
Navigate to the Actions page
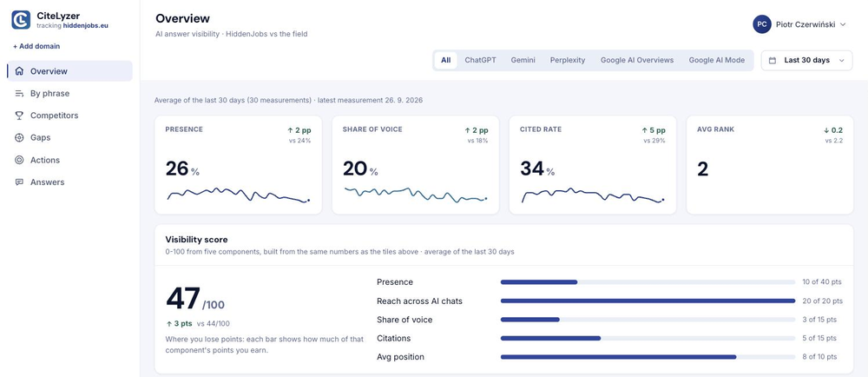coord(69,160)
